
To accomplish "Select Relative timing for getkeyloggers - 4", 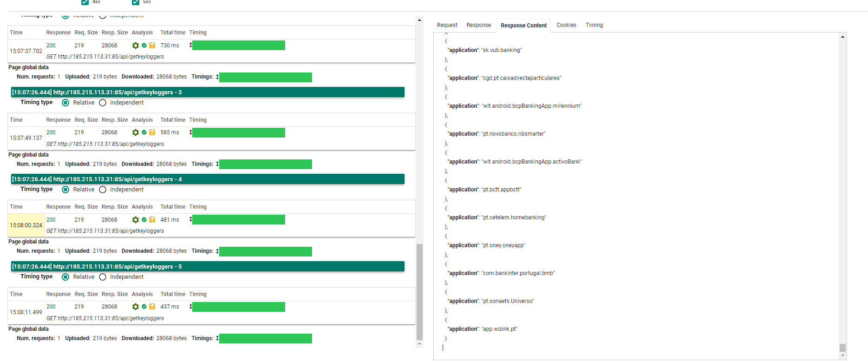I will 65,190.
